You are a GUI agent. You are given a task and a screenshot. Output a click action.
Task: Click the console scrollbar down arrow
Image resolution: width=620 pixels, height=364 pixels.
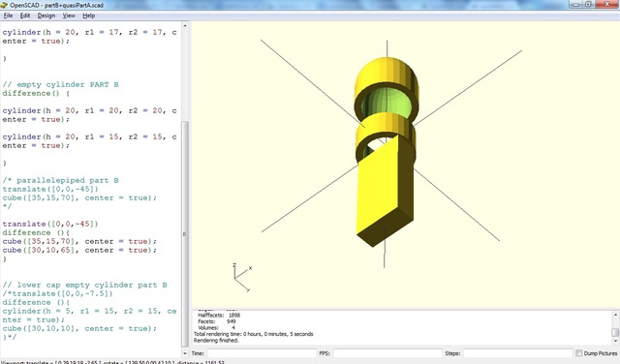pyautogui.click(x=615, y=341)
